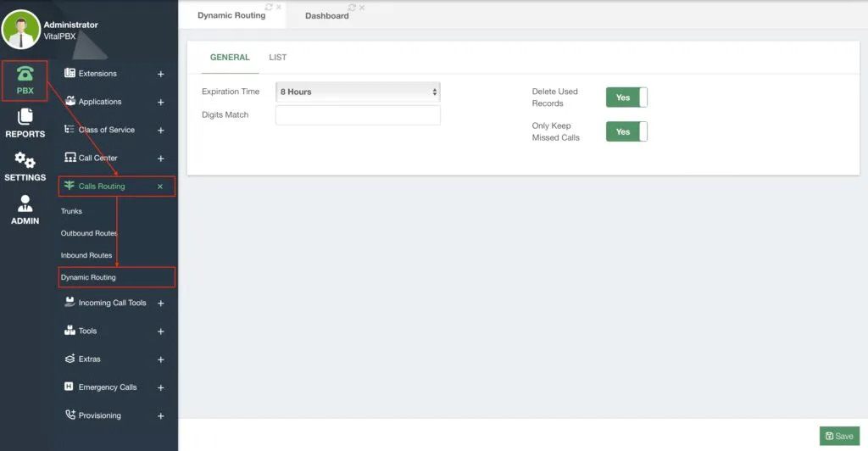
Task: Click the Provisioning phone icon
Action: 70,415
